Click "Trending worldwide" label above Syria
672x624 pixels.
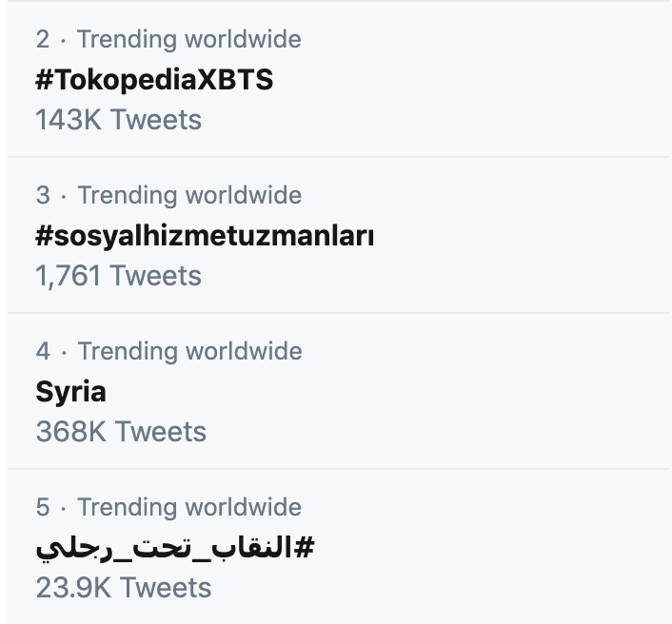coord(189,352)
